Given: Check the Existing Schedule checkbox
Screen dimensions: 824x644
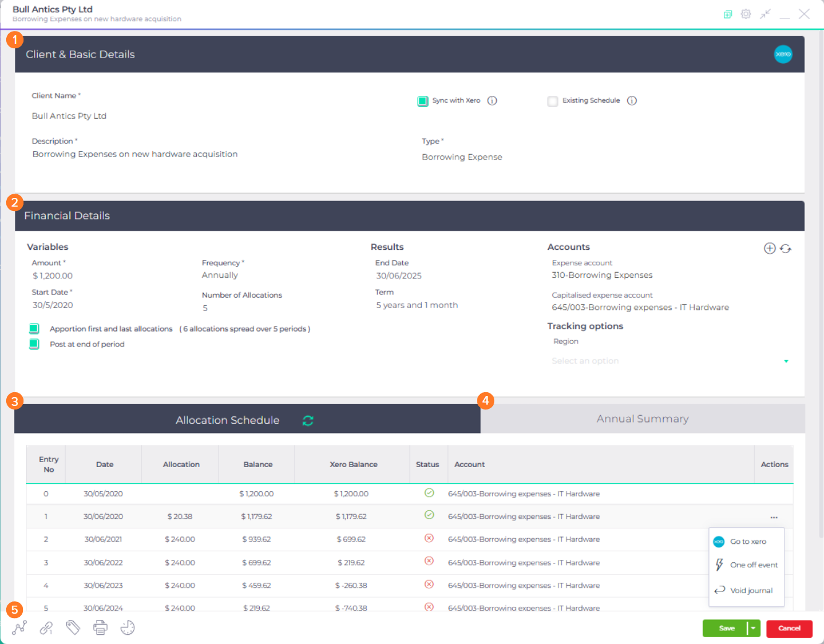Looking at the screenshot, I should (x=552, y=101).
